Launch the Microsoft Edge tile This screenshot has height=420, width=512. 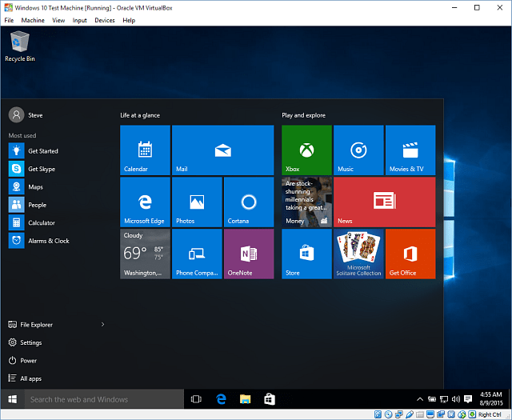[145, 202]
